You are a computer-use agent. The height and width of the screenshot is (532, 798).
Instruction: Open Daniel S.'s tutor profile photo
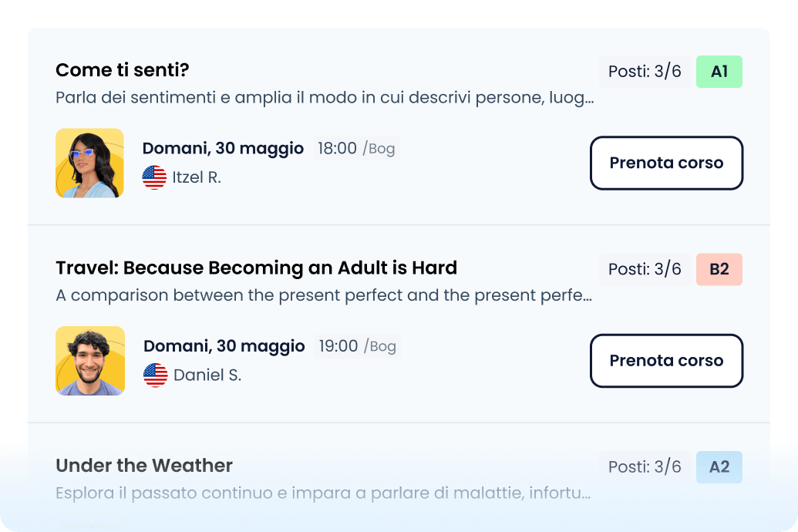(x=90, y=361)
